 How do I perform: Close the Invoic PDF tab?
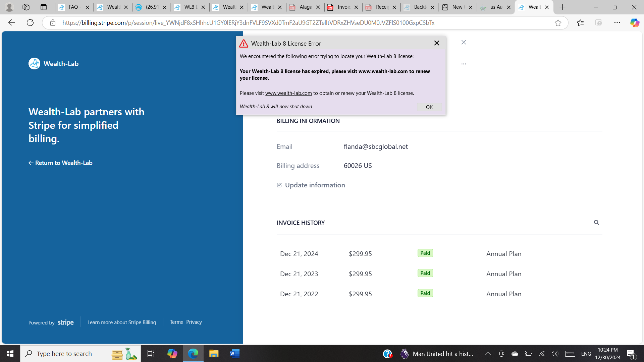click(356, 7)
